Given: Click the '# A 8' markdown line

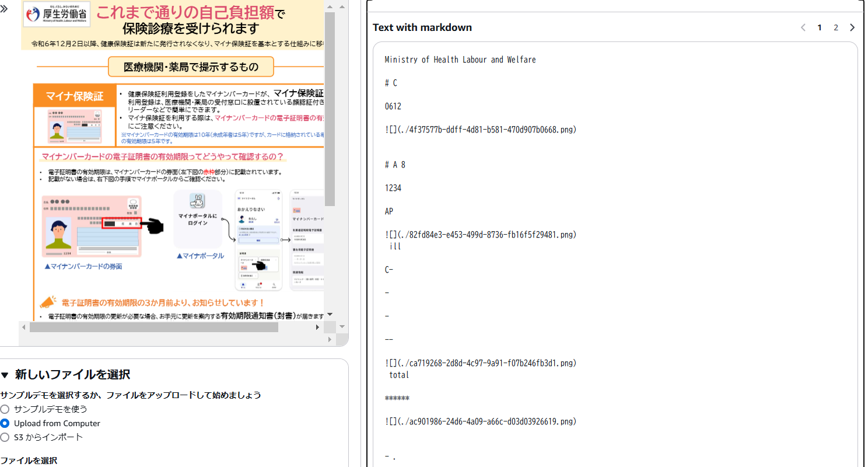Looking at the screenshot, I should (395, 165).
